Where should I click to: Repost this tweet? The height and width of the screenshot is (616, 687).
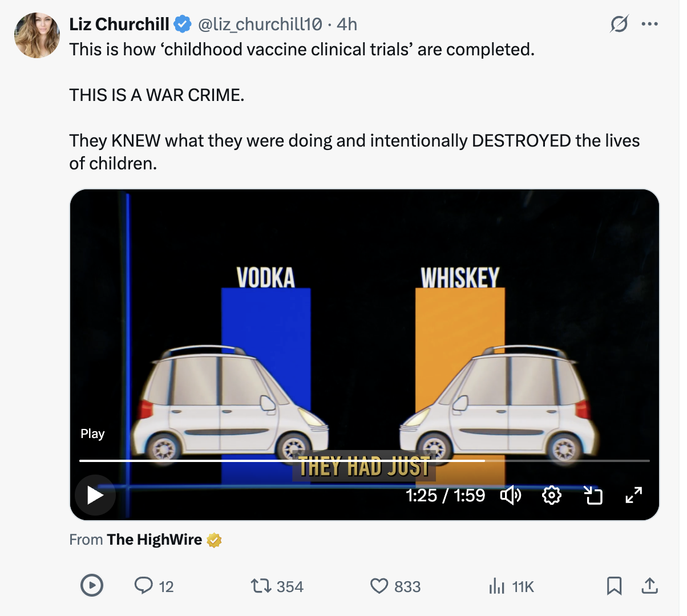click(x=261, y=586)
